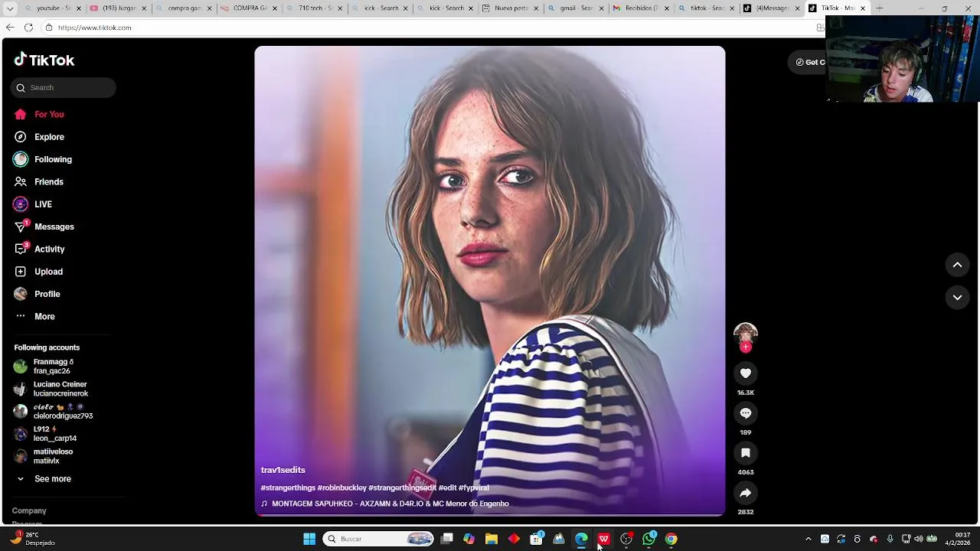Go to next video with down chevron

pyautogui.click(x=957, y=298)
